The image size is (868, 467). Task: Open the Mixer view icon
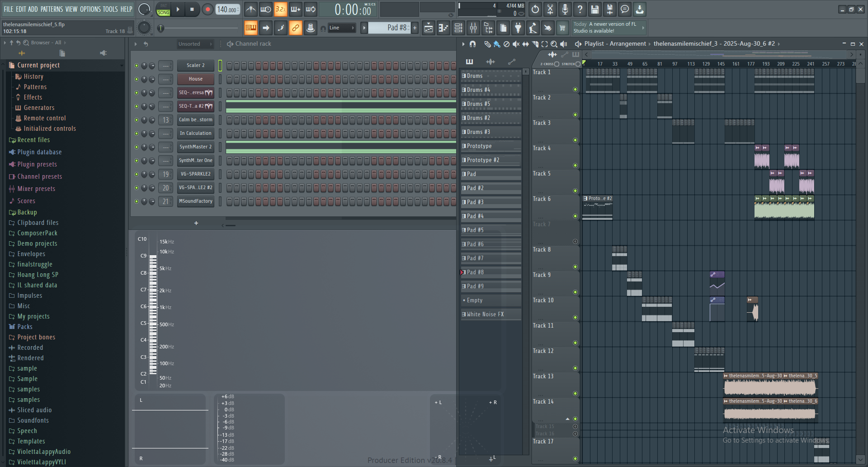click(473, 28)
